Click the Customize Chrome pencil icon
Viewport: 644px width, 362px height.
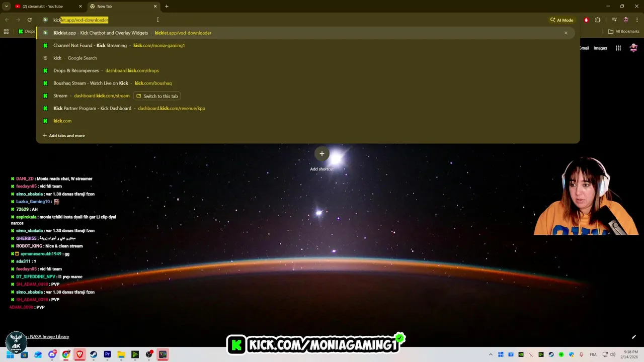click(x=634, y=337)
